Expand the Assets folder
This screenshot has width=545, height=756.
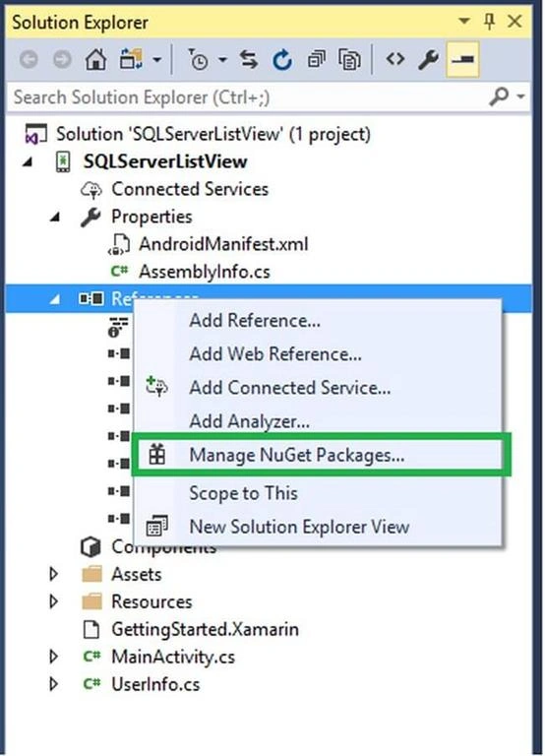[54, 574]
